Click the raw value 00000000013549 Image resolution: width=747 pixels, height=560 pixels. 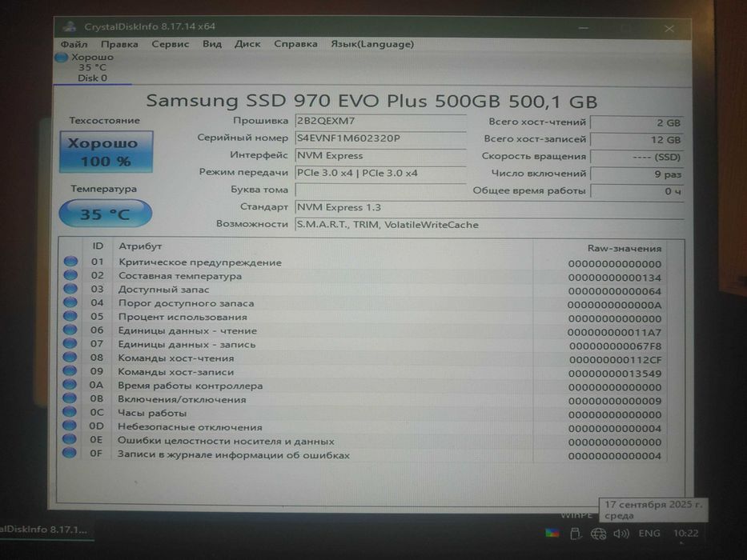pos(615,374)
